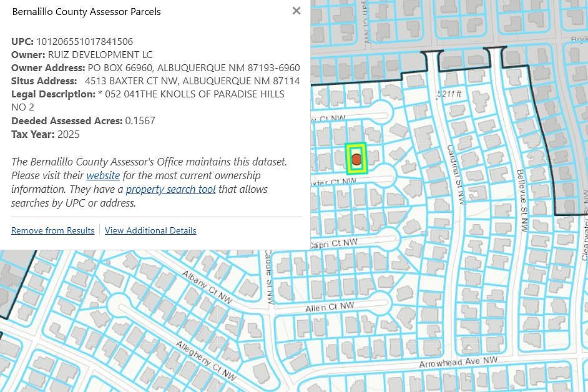Viewport: 588px width, 392px height.
Task: Click the Arrowhead Ave NW street label
Action: coord(458,362)
